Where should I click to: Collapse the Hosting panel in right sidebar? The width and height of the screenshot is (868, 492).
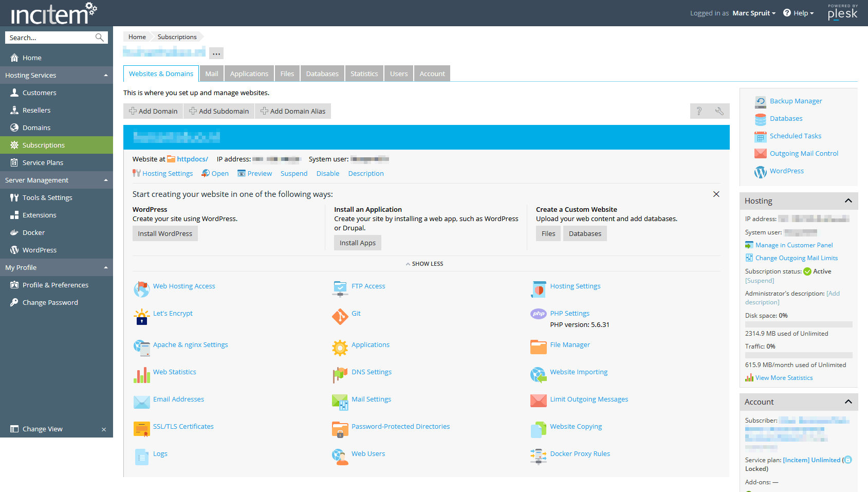(848, 201)
